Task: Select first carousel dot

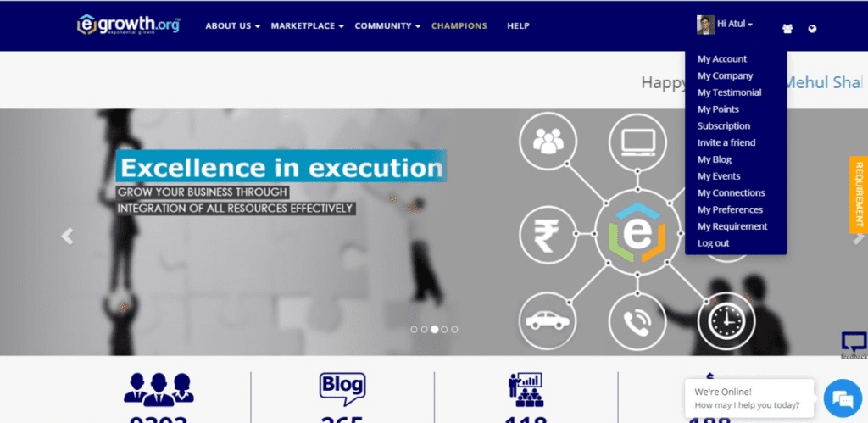Action: (x=414, y=330)
